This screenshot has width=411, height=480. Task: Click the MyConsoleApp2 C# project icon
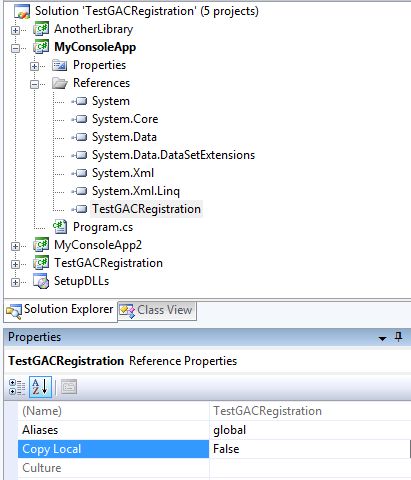point(41,245)
